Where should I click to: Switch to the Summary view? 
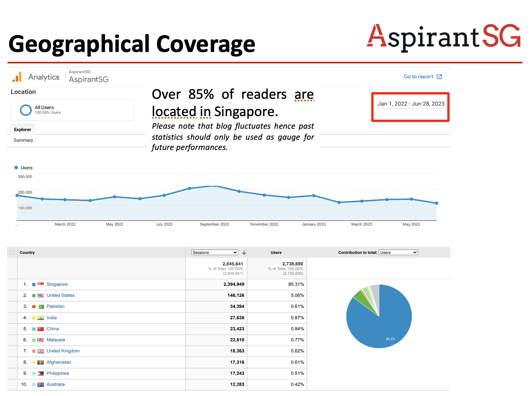point(23,141)
